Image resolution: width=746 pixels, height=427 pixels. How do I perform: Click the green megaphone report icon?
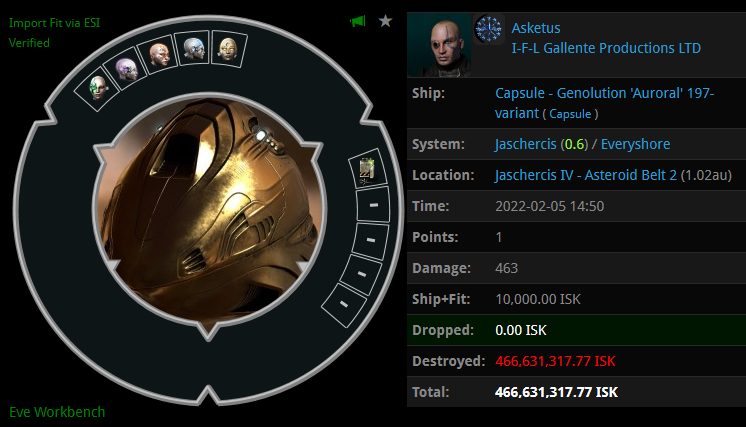358,21
